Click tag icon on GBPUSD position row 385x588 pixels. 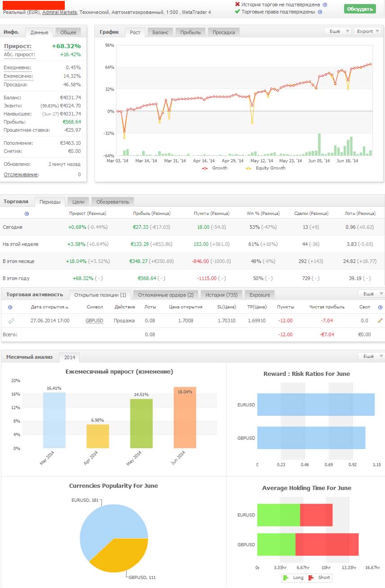coord(11,321)
